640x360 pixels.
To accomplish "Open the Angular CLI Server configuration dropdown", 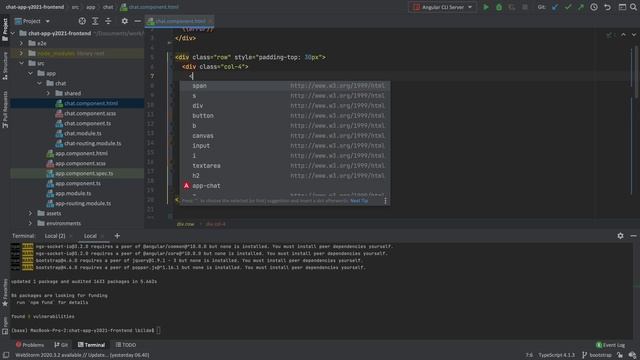I will (443, 7).
